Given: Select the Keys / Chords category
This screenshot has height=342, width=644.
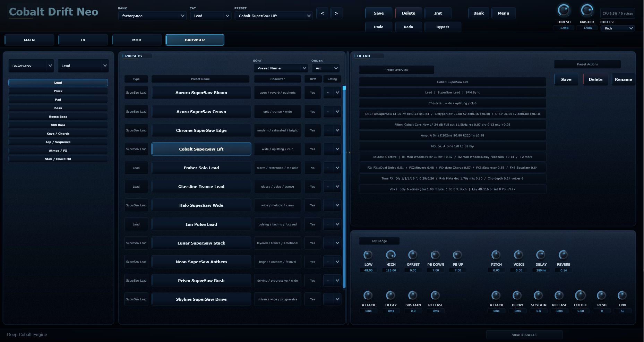Looking at the screenshot, I should click(58, 134).
